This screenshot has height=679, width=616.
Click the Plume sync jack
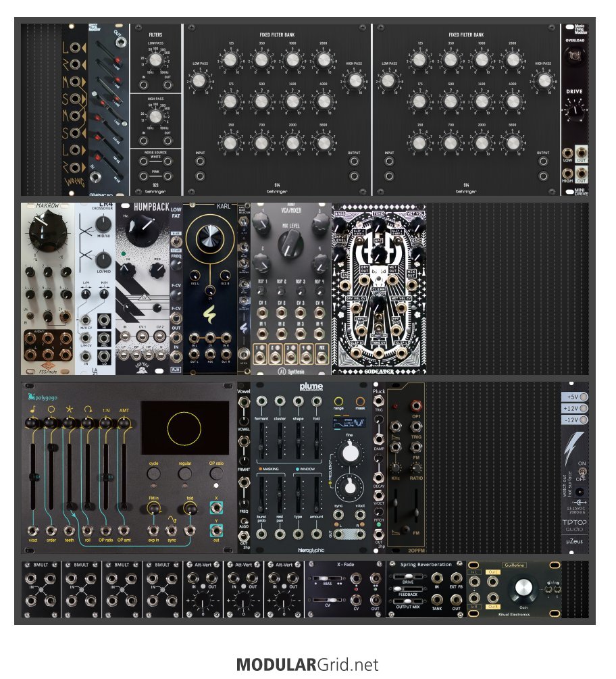[x=338, y=514]
